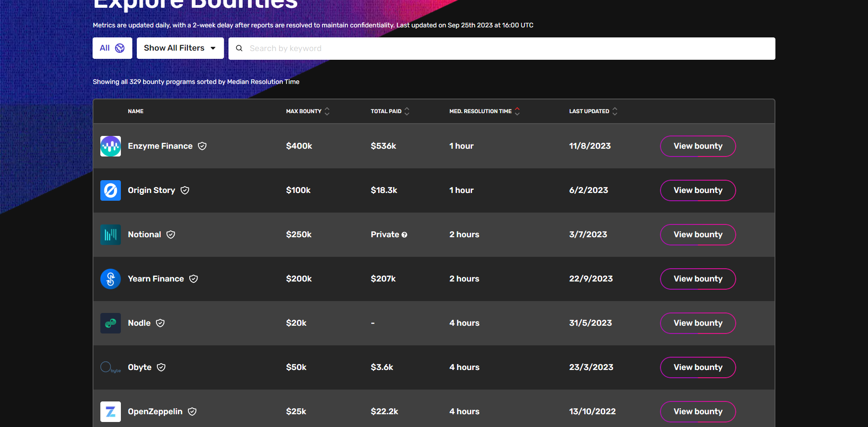Click the search by keyword input field
This screenshot has width=868, height=427.
(411, 48)
